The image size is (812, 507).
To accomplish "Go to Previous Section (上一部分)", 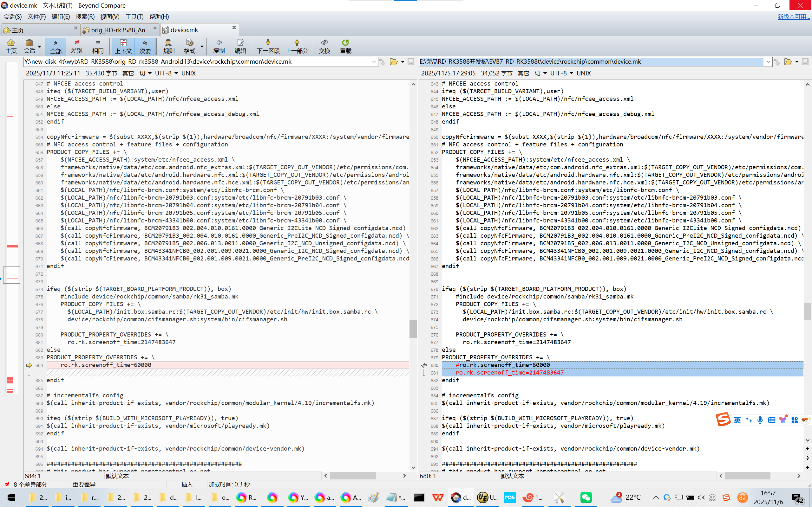I will click(x=297, y=46).
